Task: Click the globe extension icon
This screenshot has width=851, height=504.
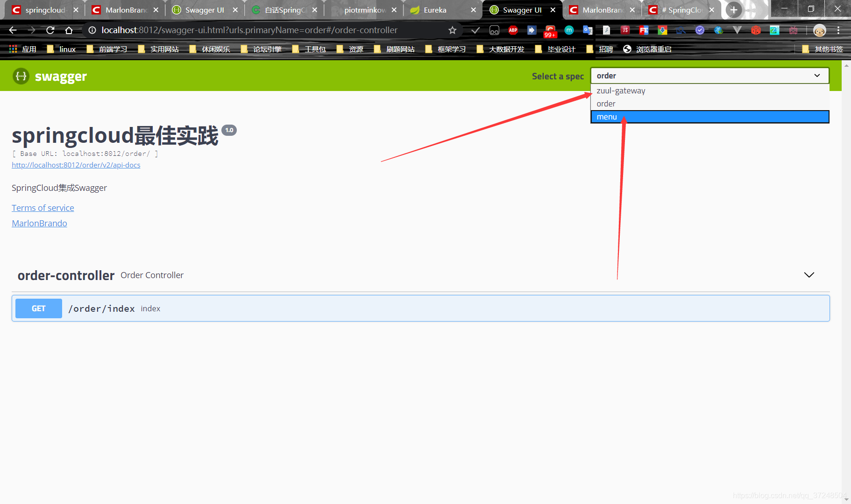Action: pos(718,30)
